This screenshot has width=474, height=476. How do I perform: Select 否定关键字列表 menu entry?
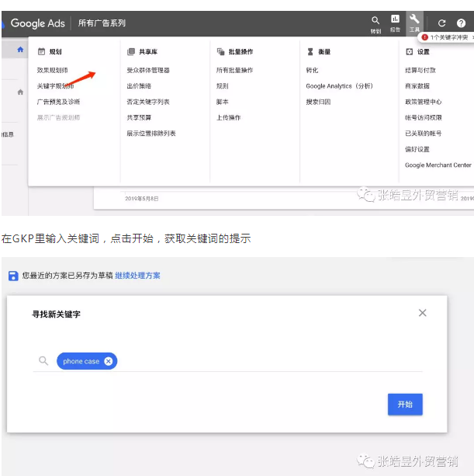click(x=148, y=102)
